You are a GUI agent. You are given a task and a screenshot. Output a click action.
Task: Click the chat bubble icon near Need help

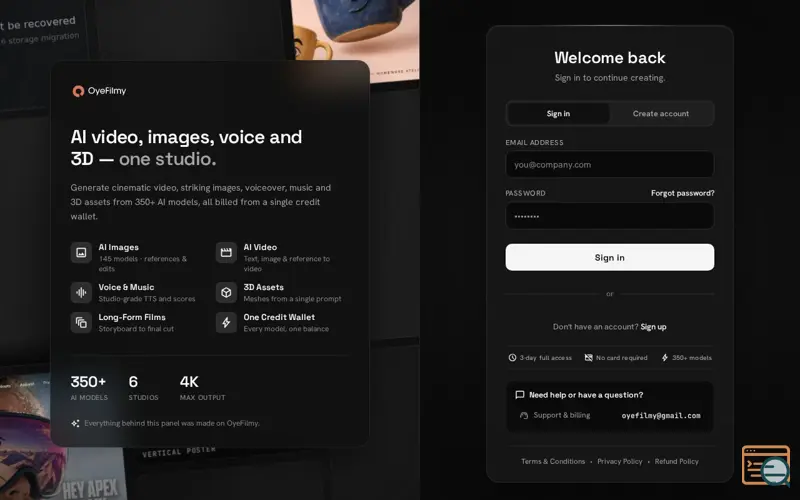[x=519, y=395]
